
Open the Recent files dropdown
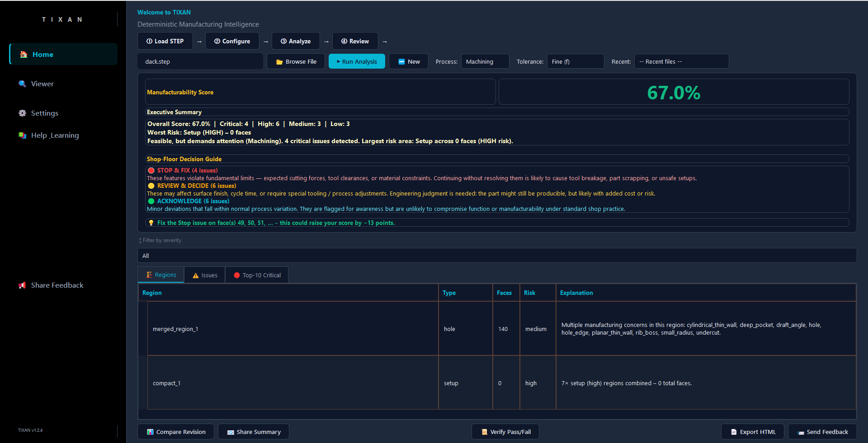point(682,61)
